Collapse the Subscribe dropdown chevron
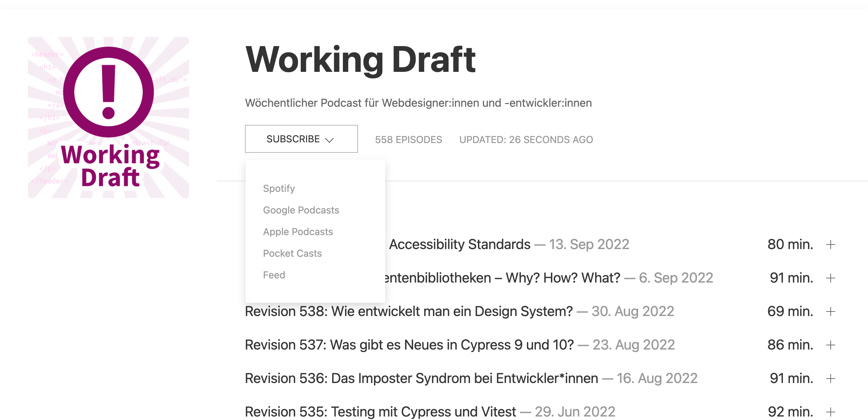 (x=329, y=140)
